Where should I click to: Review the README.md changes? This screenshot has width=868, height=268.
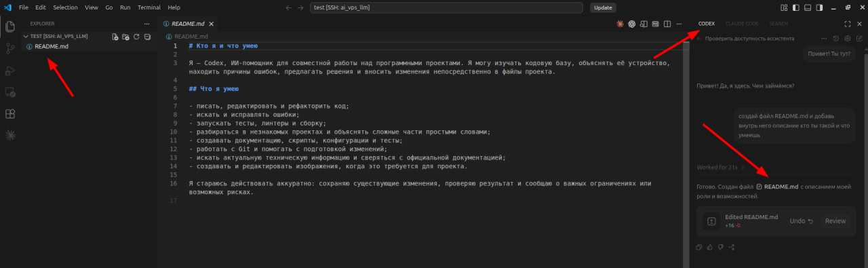click(x=835, y=221)
